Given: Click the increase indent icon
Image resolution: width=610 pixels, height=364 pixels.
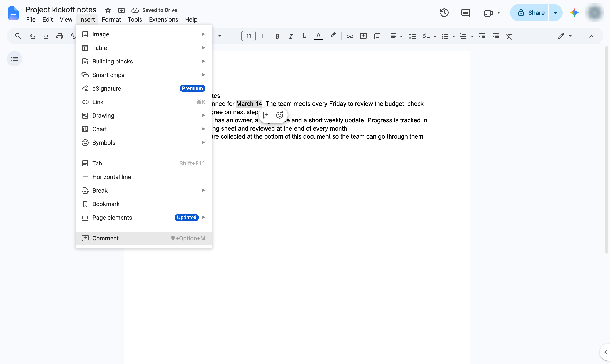Looking at the screenshot, I should pos(495,37).
